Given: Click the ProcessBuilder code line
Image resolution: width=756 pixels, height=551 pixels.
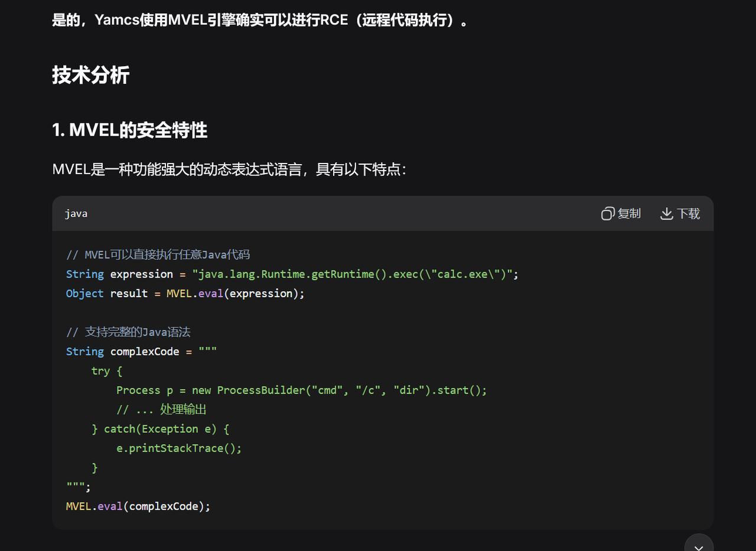Looking at the screenshot, I should pyautogui.click(x=301, y=390).
